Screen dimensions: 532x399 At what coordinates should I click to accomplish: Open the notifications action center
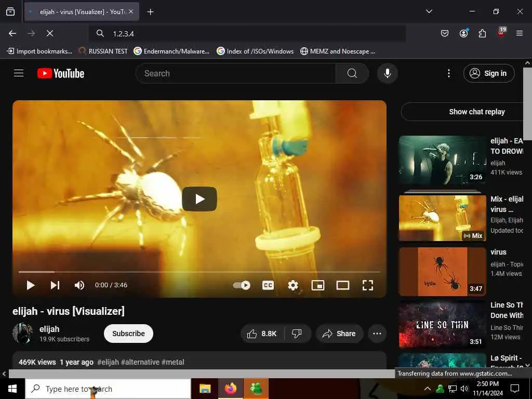(x=515, y=389)
